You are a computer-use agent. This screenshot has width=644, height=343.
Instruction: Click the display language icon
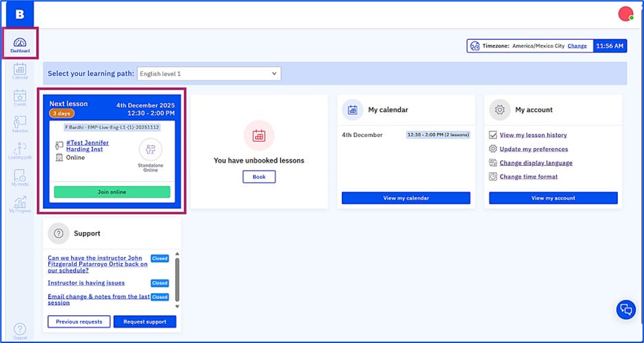tap(493, 163)
